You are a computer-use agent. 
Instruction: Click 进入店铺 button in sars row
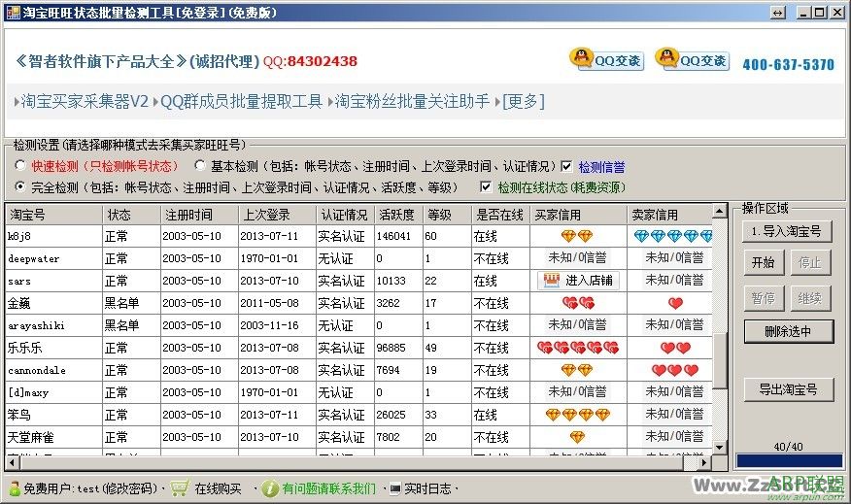point(578,281)
